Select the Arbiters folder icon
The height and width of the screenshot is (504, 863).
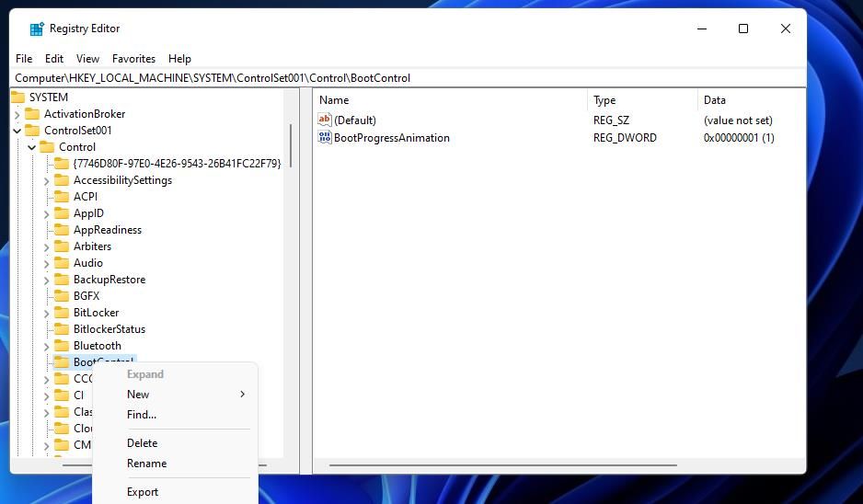click(62, 246)
